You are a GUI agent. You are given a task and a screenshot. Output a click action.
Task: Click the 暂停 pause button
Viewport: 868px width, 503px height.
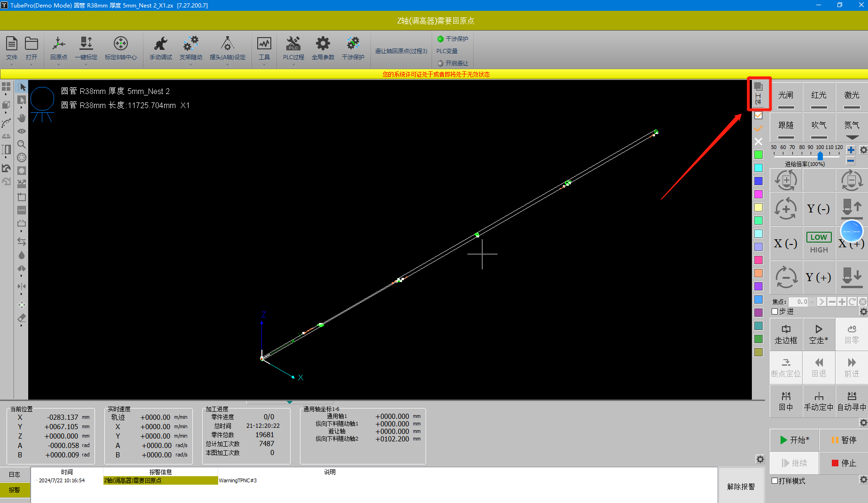pyautogui.click(x=844, y=440)
